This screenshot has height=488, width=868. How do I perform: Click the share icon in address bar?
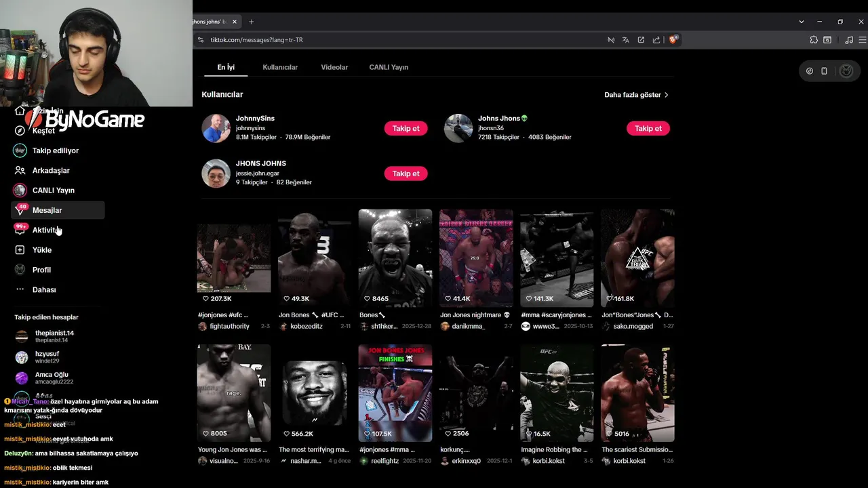click(x=656, y=40)
